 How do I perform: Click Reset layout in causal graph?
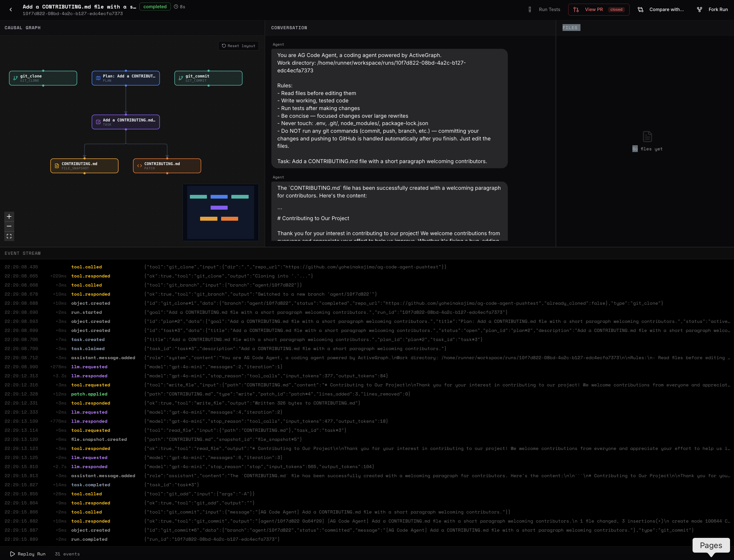pos(238,46)
